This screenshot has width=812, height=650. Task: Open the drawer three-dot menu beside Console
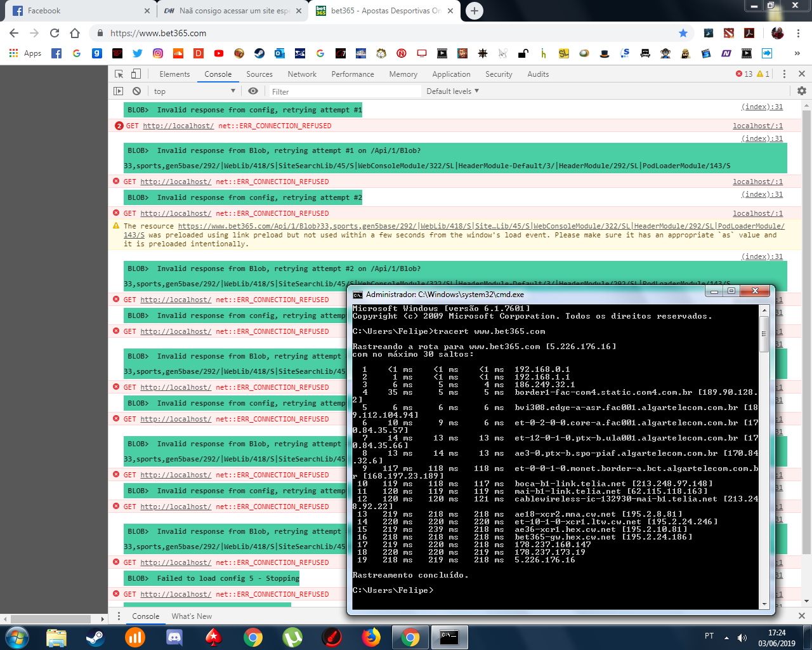tap(119, 616)
